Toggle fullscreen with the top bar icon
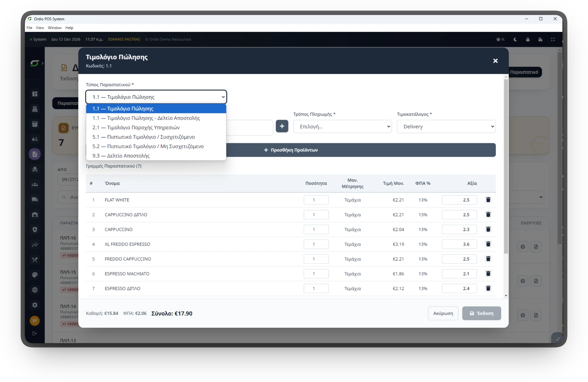The height and width of the screenshot is (382, 588). 553,39
